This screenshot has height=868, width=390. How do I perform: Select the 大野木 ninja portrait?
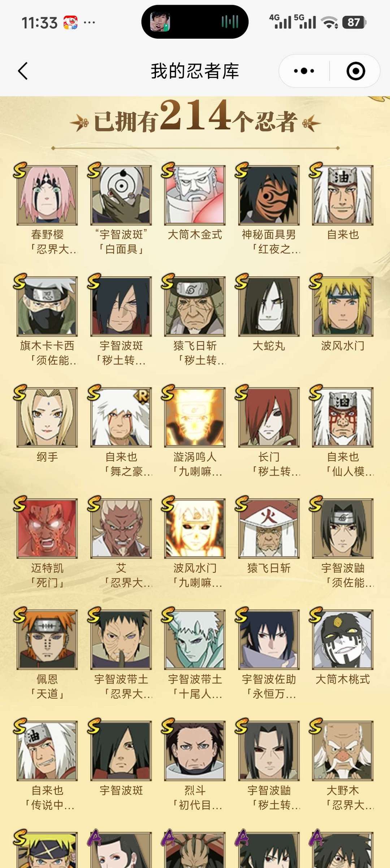(343, 751)
